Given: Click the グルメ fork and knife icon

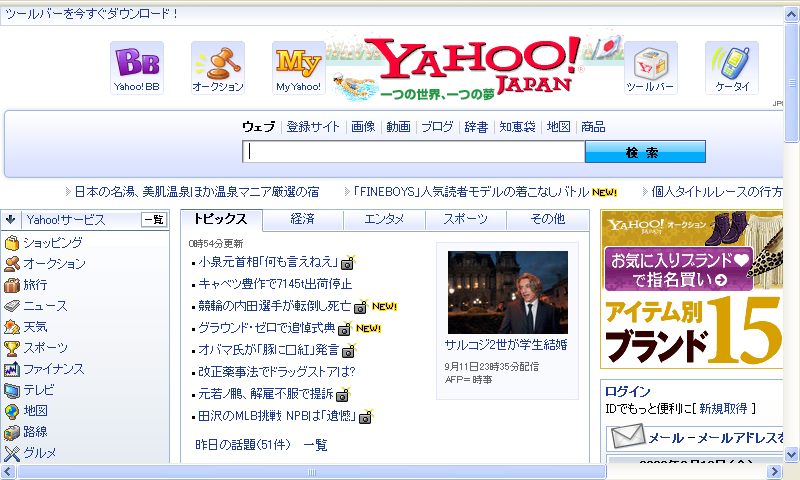Looking at the screenshot, I should (12, 453).
